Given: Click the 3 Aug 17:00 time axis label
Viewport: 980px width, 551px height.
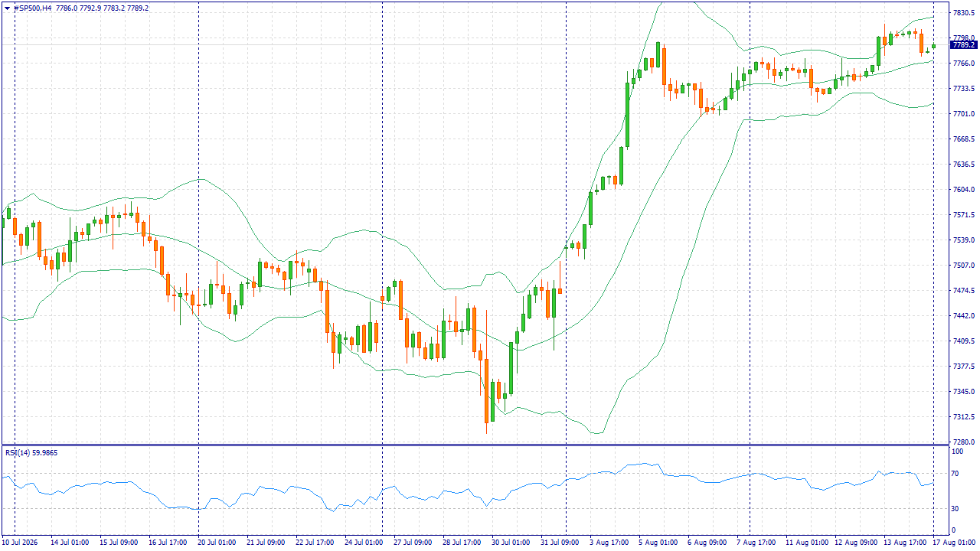Looking at the screenshot, I should click(x=609, y=542).
